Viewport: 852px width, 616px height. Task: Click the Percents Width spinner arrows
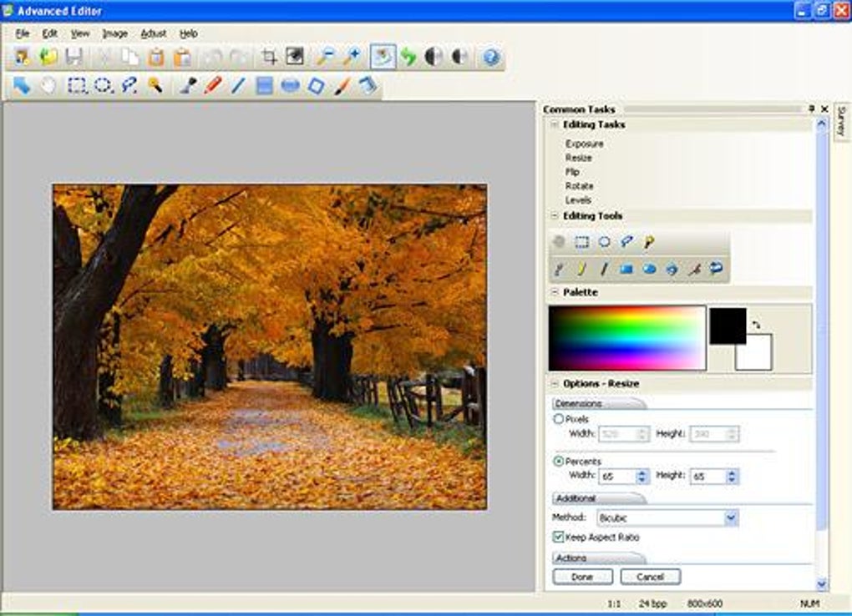click(642, 477)
